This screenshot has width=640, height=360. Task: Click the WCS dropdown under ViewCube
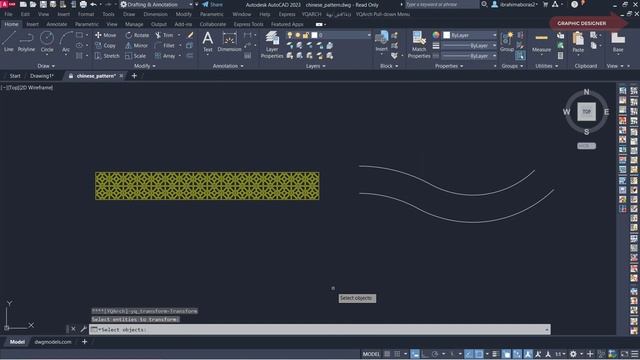587,146
